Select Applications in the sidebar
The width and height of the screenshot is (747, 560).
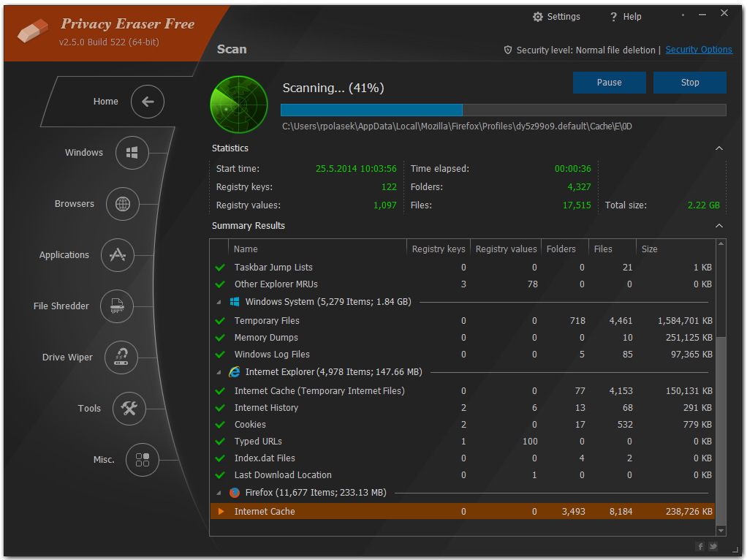[64, 255]
